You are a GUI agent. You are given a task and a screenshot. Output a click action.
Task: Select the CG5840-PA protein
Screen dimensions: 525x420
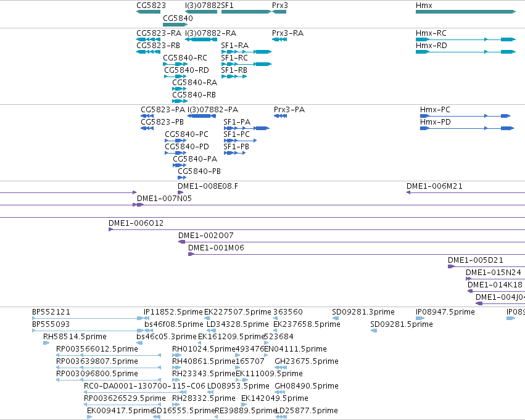[x=180, y=165]
